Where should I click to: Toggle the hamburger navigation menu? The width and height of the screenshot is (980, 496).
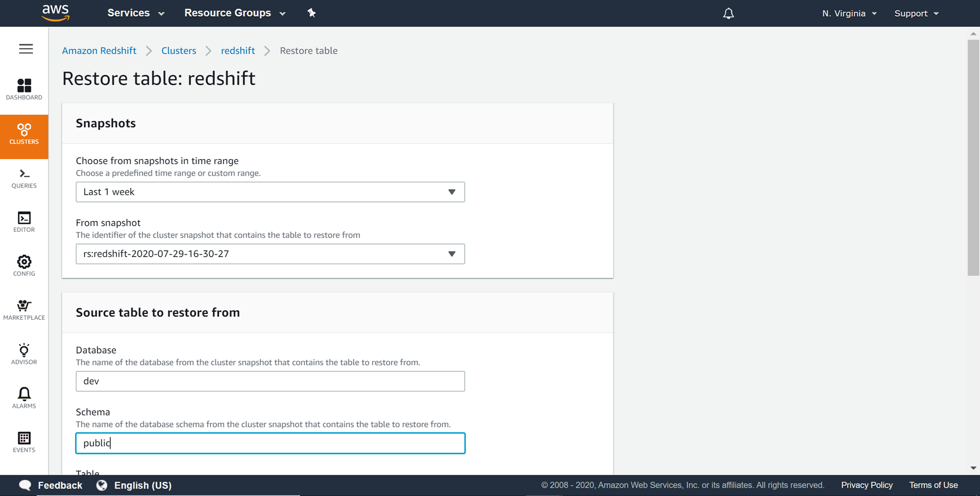pyautogui.click(x=26, y=49)
